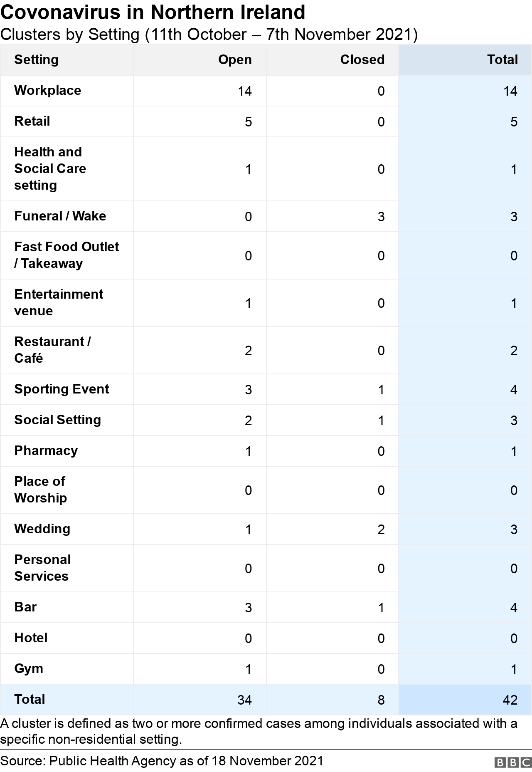Viewport: 532px width, 772px height.
Task: Select the Closed column header
Action: pos(362,60)
